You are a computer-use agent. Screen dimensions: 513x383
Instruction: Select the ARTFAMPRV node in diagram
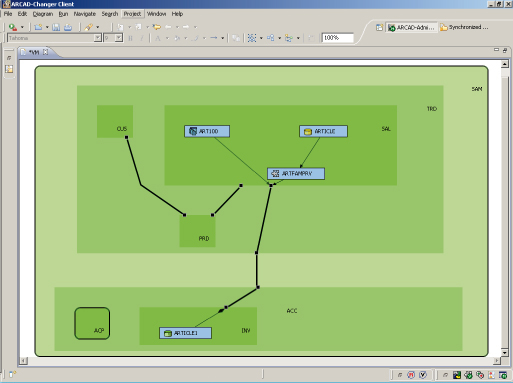click(x=296, y=174)
